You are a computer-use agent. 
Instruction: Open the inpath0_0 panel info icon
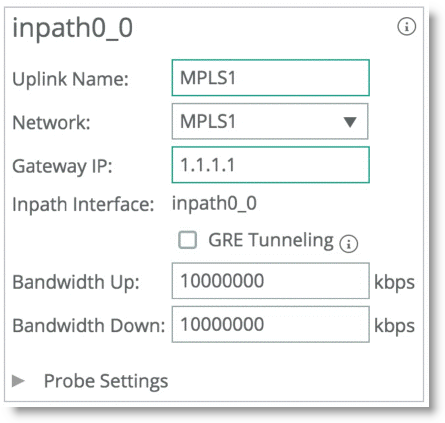point(406,27)
